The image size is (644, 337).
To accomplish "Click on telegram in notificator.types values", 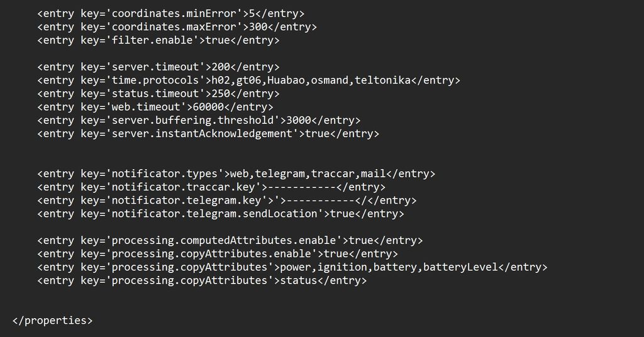I will (280, 174).
